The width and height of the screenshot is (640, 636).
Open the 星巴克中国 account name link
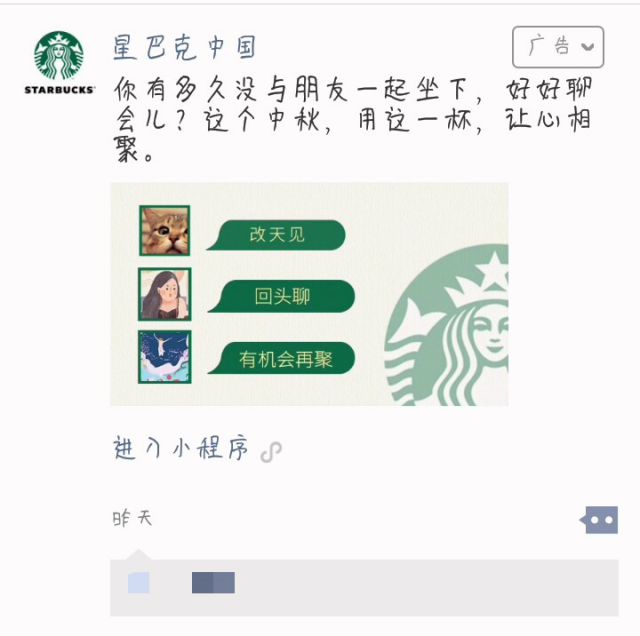pyautogui.click(x=184, y=48)
